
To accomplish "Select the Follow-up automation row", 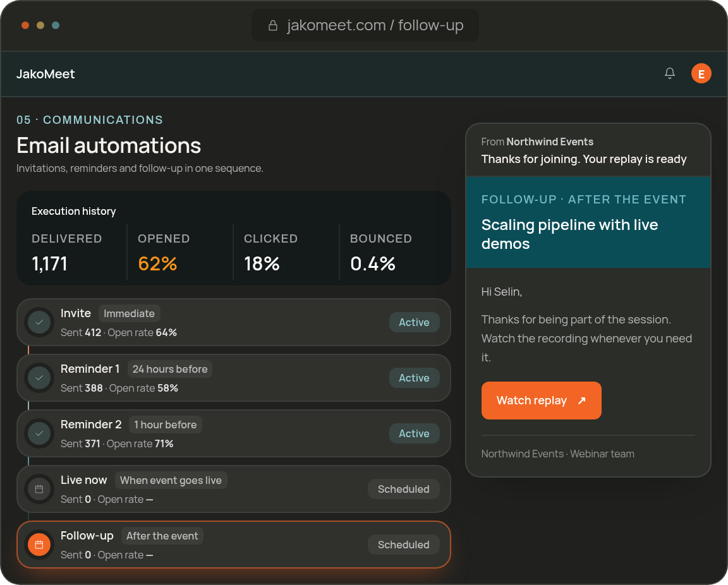I will pos(234,545).
